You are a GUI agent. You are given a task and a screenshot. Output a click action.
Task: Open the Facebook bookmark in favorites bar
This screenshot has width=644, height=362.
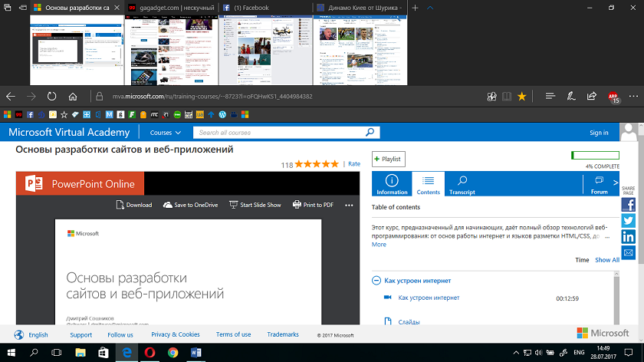click(30, 114)
